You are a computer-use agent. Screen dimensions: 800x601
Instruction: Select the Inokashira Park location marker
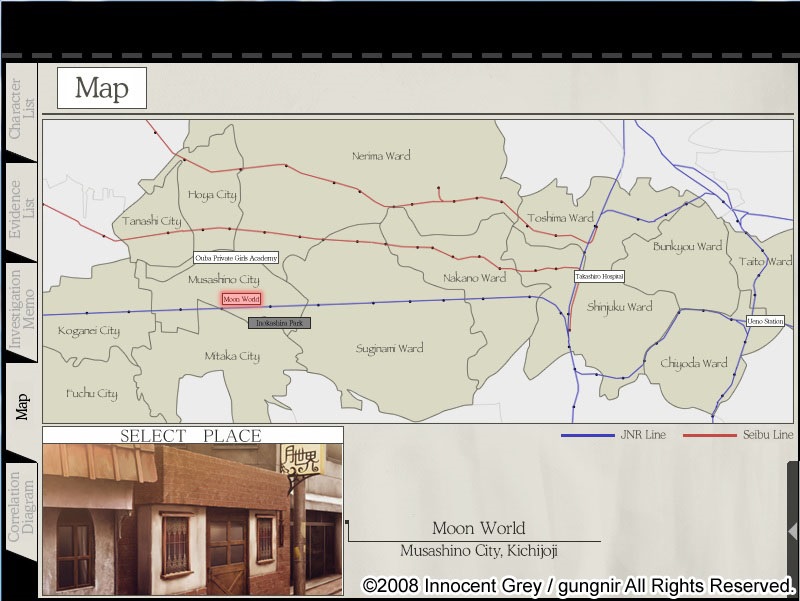click(x=279, y=323)
